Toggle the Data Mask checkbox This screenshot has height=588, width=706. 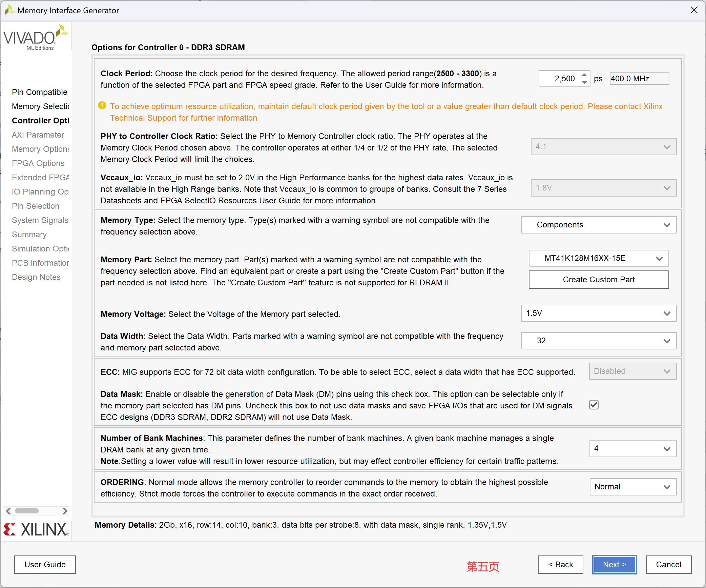pyautogui.click(x=594, y=405)
